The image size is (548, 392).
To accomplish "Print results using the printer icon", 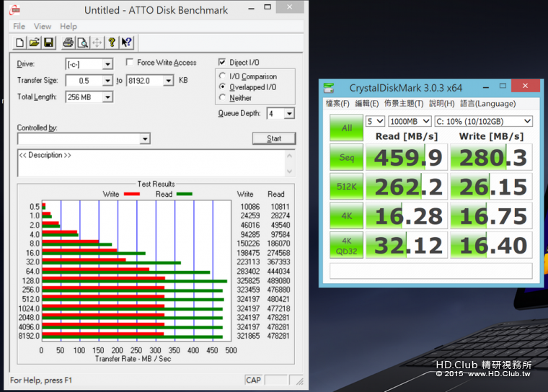I will 68,43.
